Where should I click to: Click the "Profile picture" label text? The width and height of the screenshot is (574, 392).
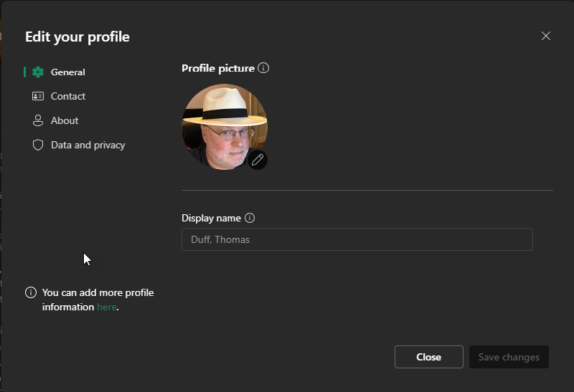click(x=218, y=68)
